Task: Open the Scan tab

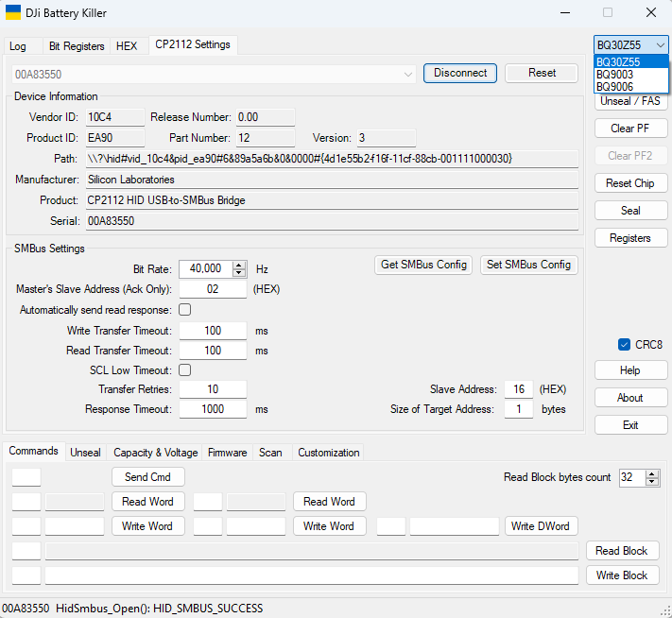Action: (270, 453)
